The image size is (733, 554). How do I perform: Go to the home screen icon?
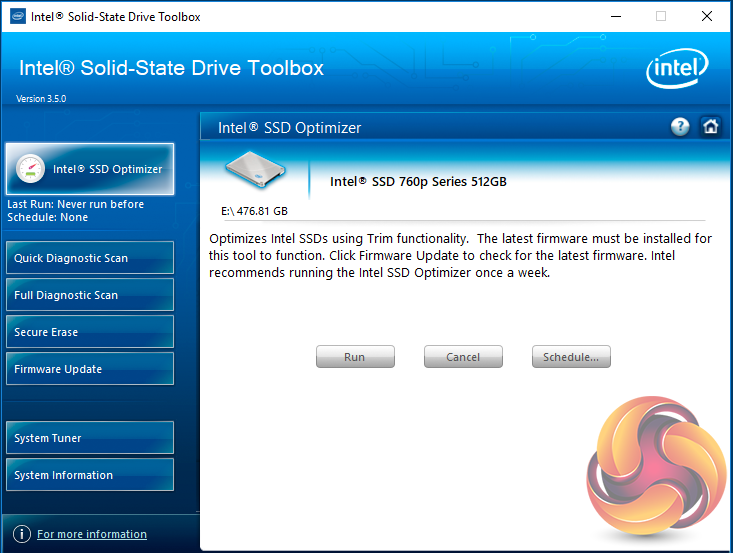(x=711, y=126)
